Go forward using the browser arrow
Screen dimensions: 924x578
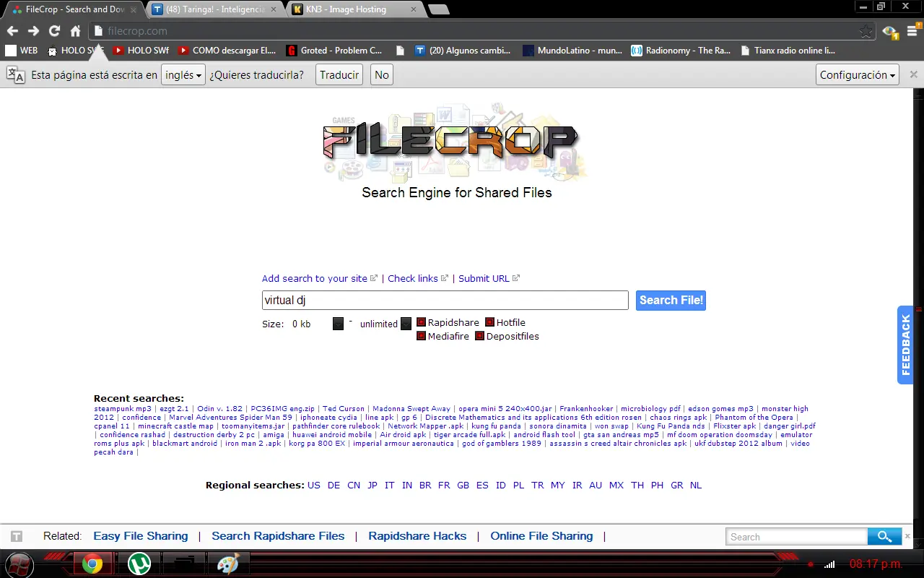click(x=33, y=31)
